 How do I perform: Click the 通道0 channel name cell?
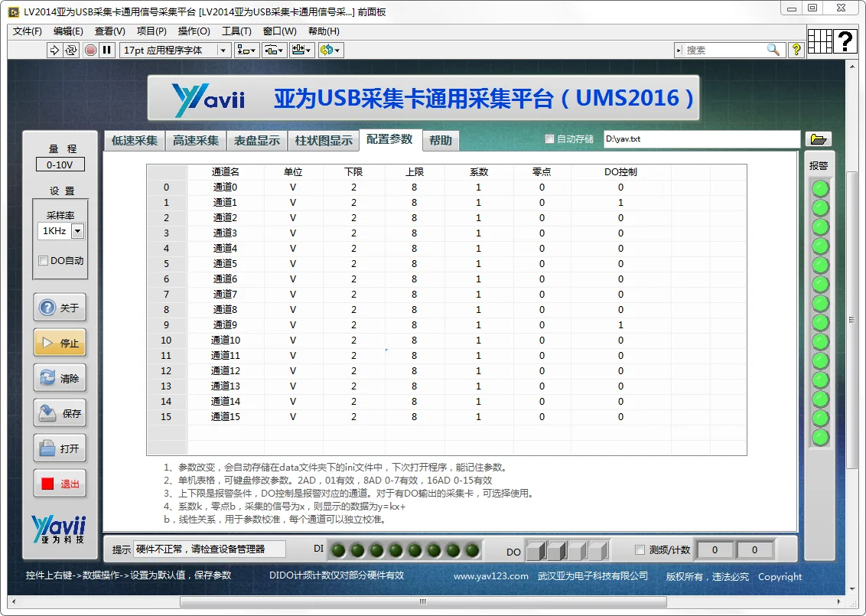pos(226,187)
